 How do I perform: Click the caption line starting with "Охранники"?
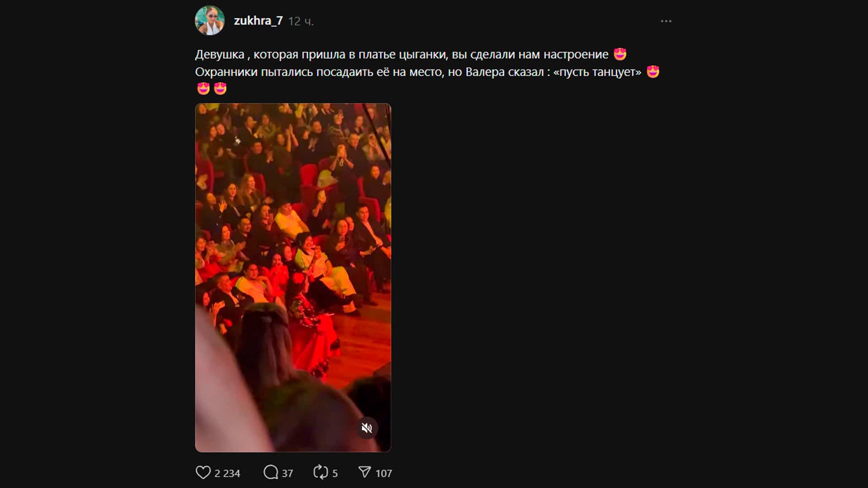[418, 72]
